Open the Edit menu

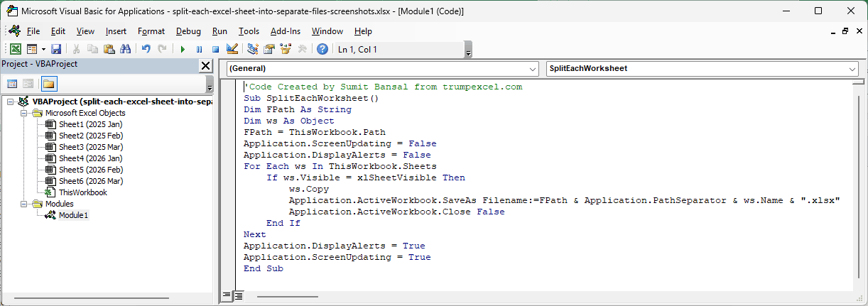[x=58, y=31]
